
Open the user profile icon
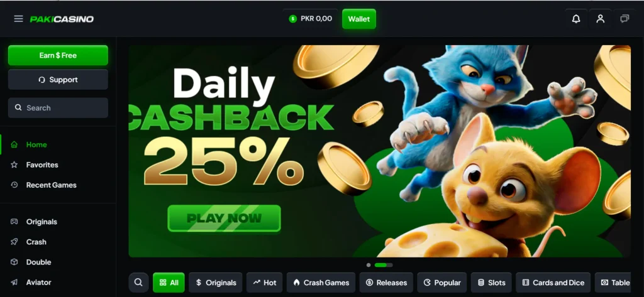click(601, 19)
